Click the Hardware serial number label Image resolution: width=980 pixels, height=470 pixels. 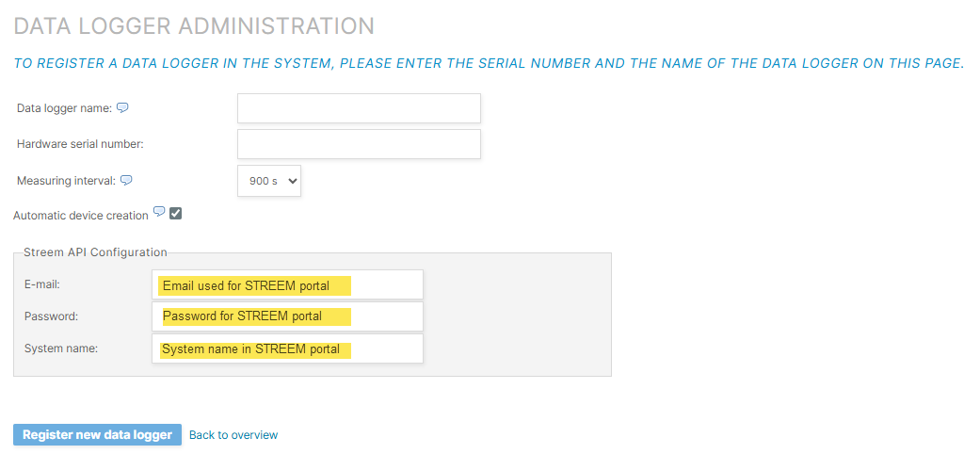[x=80, y=144]
